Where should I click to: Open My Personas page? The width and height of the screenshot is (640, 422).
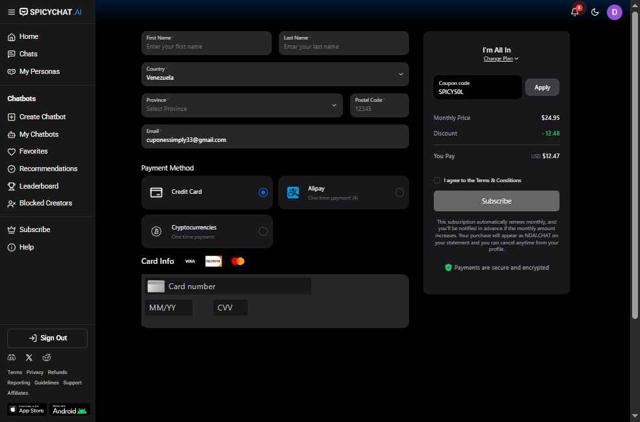[x=34, y=71]
